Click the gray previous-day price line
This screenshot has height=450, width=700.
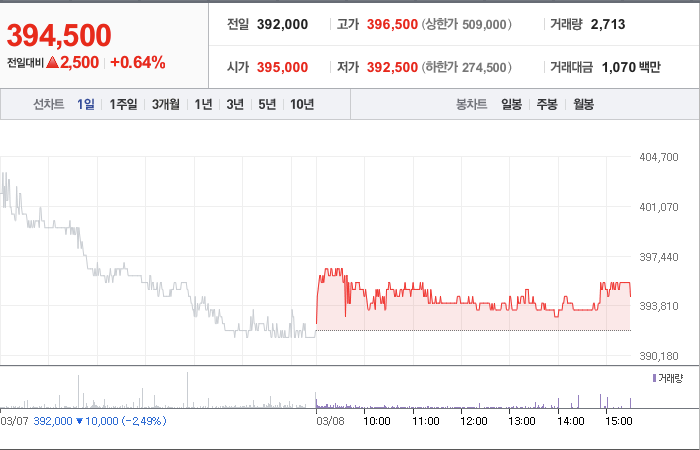pyautogui.click(x=158, y=255)
